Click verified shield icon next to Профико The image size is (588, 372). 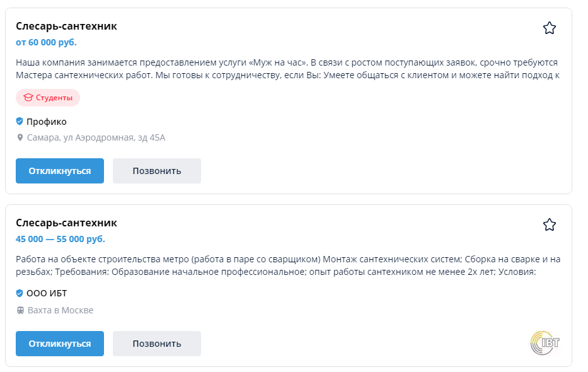[x=20, y=121]
